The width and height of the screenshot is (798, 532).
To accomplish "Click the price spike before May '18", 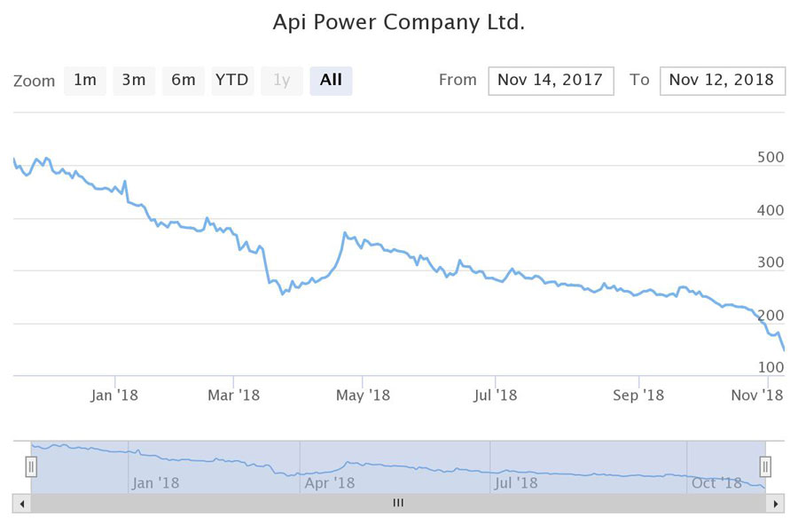I will [344, 234].
